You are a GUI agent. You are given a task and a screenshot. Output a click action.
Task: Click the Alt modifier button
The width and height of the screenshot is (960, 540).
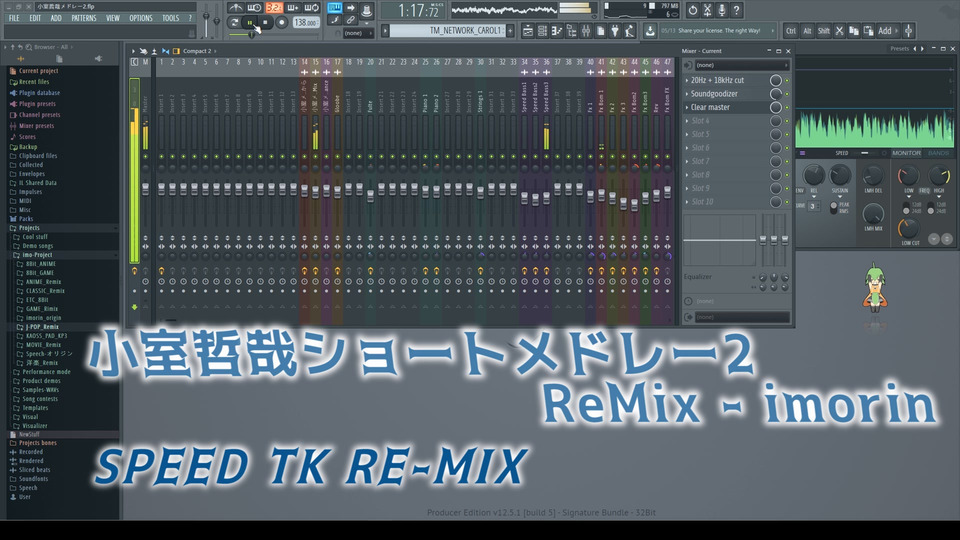(808, 31)
